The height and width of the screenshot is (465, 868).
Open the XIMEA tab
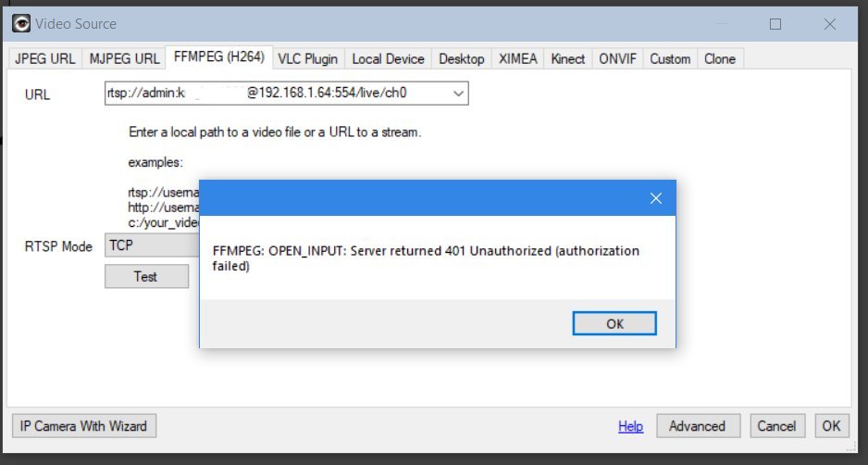[x=517, y=58]
